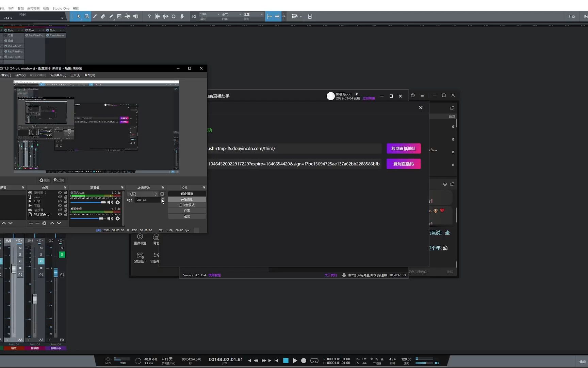
Task: Open source properties gear below sources list
Action: (44, 223)
